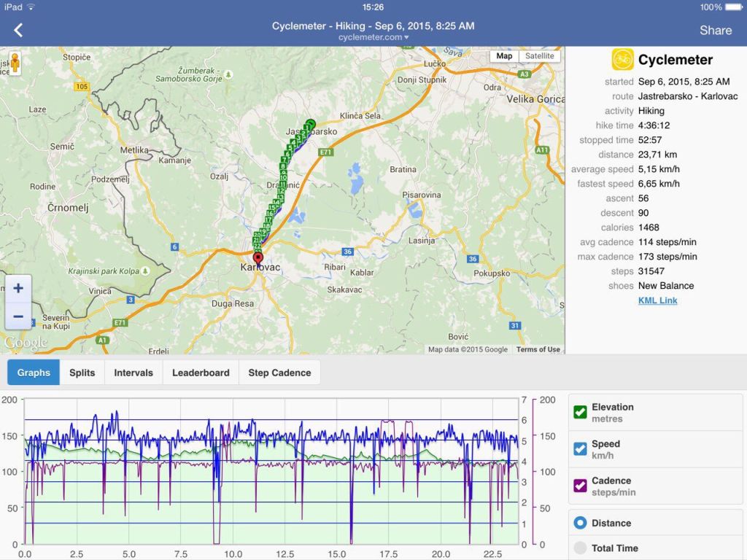The image size is (747, 560).
Task: Zoom in the map with plus button
Action: (x=18, y=289)
